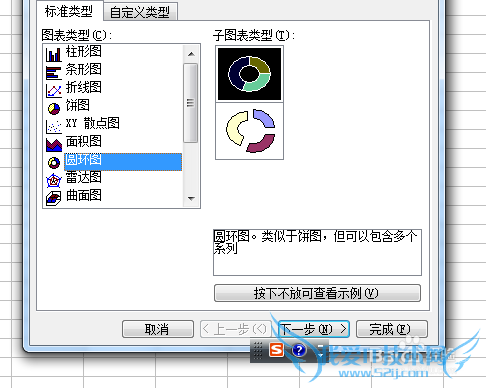Click the doughnut chart description text box

pos(317,252)
